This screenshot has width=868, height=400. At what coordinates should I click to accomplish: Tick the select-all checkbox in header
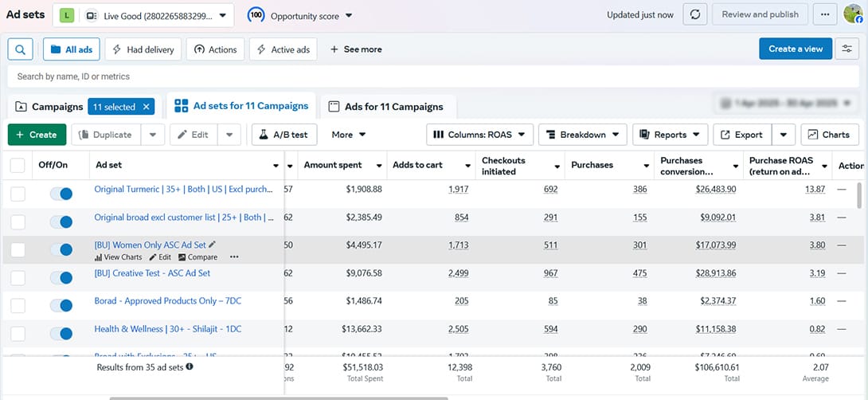click(18, 165)
